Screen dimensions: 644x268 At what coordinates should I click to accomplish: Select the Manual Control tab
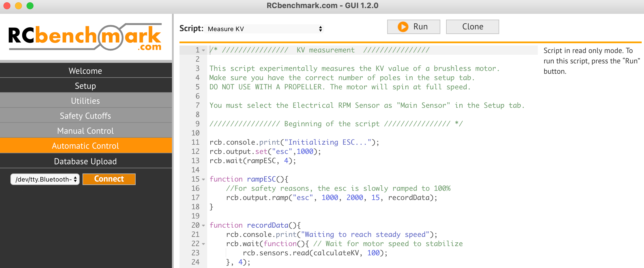85,131
